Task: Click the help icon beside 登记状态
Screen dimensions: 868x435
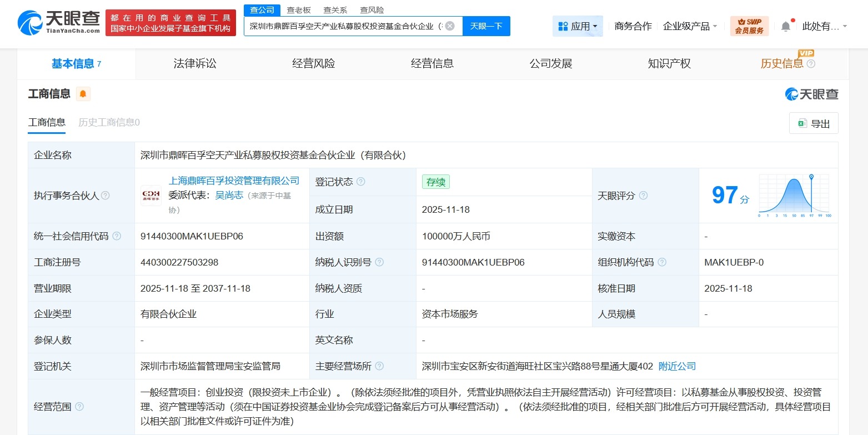Action: pyautogui.click(x=360, y=182)
